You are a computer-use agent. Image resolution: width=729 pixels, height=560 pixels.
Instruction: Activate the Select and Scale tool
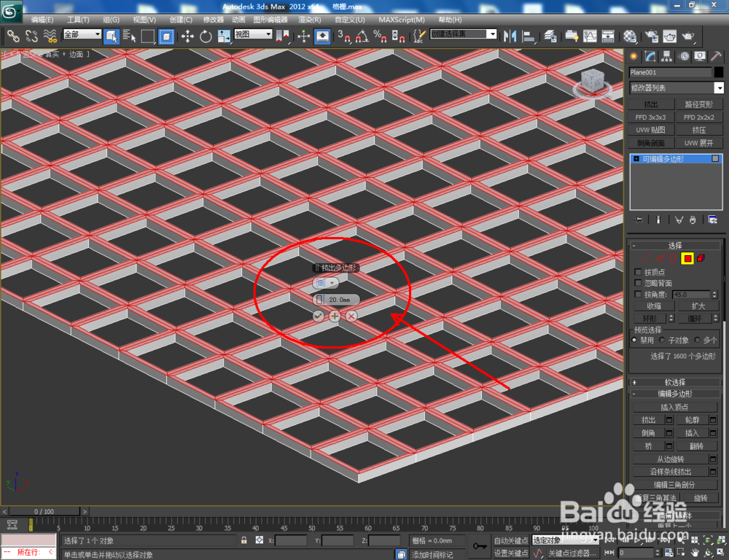pos(224,36)
